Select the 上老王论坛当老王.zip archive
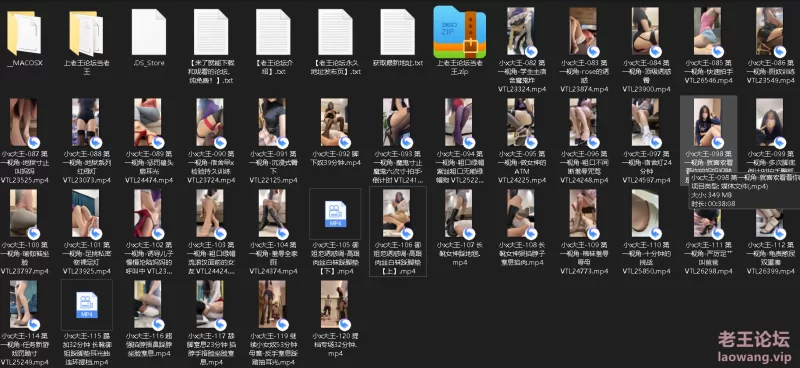This screenshot has height=368, width=800. (460, 32)
